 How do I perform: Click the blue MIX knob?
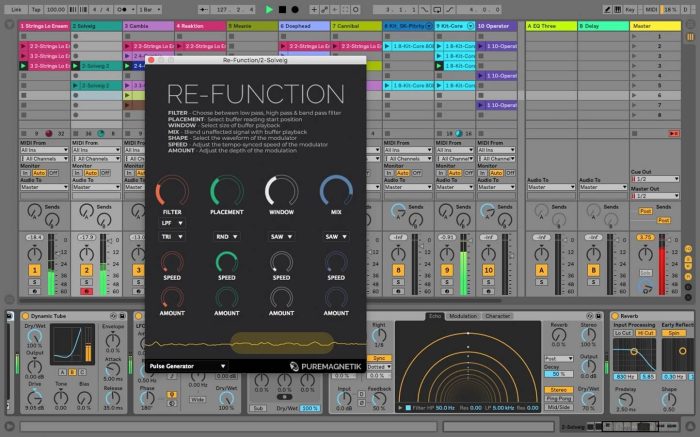[x=336, y=191]
